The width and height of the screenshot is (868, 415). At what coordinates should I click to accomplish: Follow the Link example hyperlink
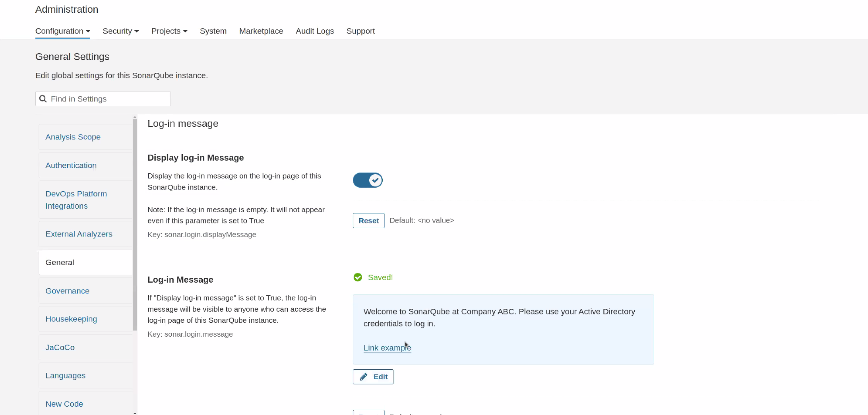(387, 348)
